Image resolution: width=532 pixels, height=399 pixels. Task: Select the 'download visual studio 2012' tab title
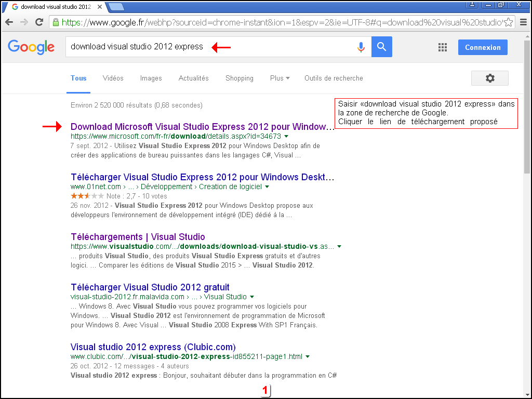coord(56,7)
